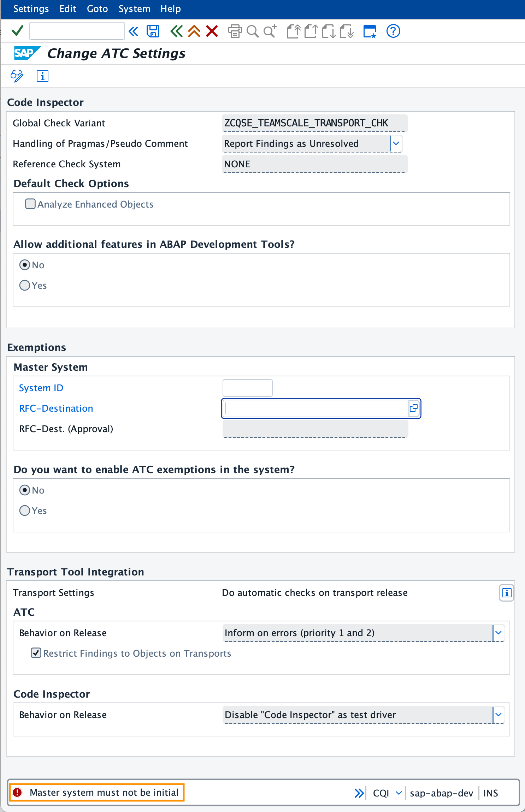Open ATC Behavior on Release dropdown

coord(498,633)
